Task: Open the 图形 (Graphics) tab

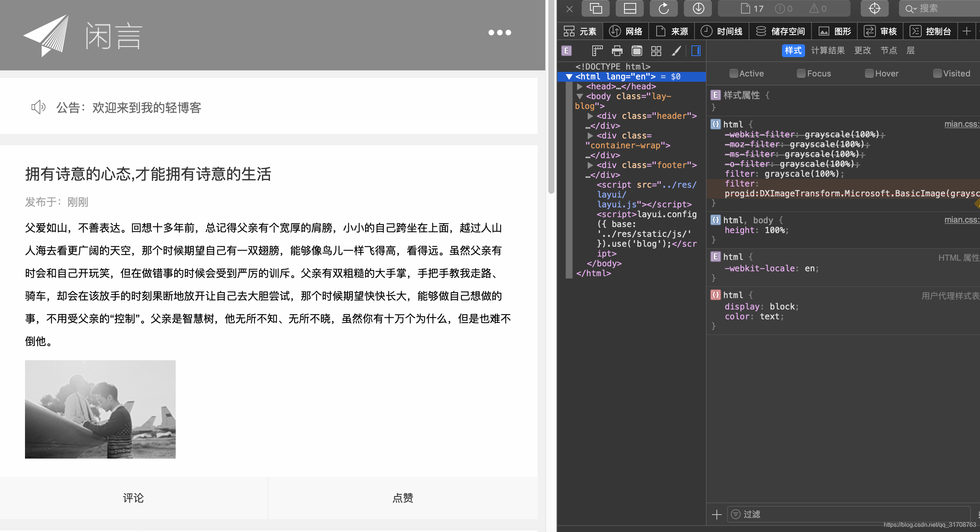Action: pos(835,31)
